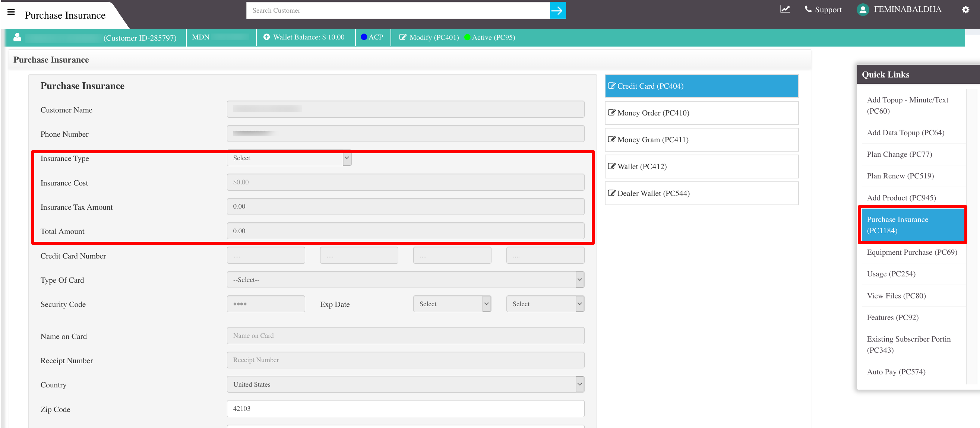Open the hamburger menu icon

pos(11,12)
